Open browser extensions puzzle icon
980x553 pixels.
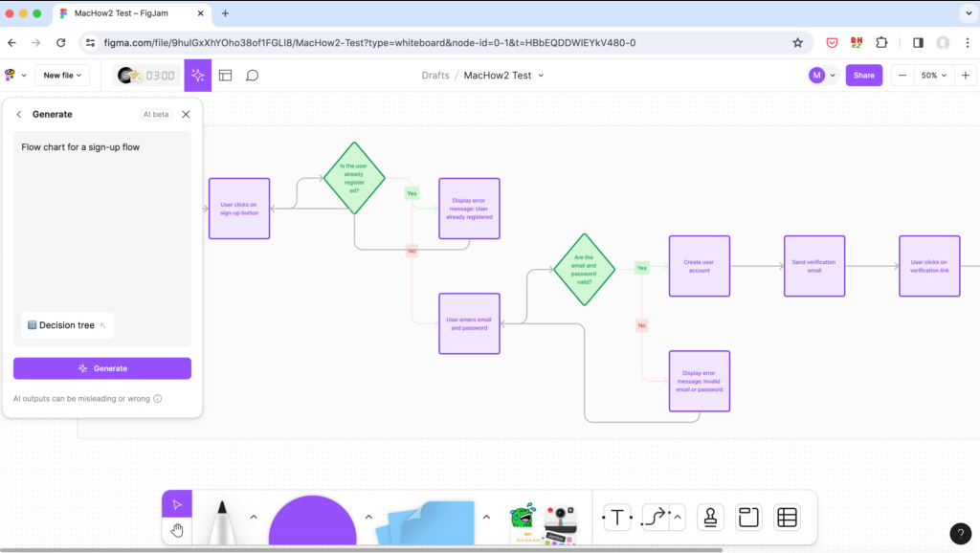click(881, 42)
